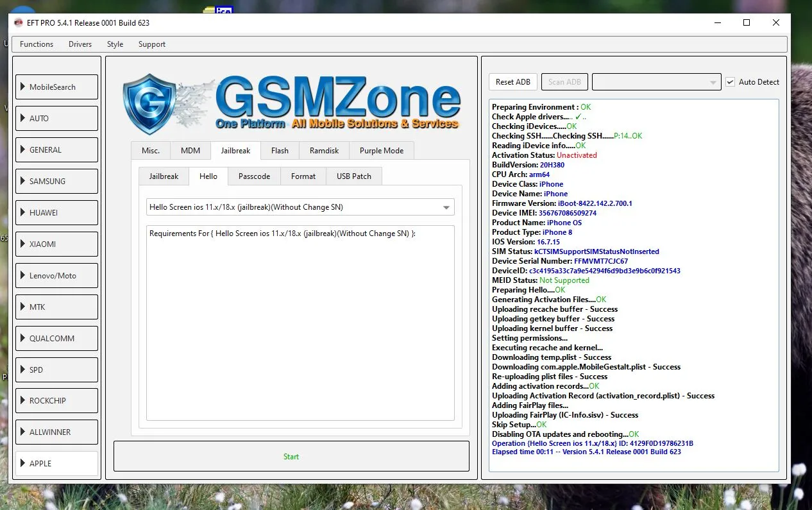Select the Passcode sub-tab
This screenshot has height=510, width=812.
point(254,176)
